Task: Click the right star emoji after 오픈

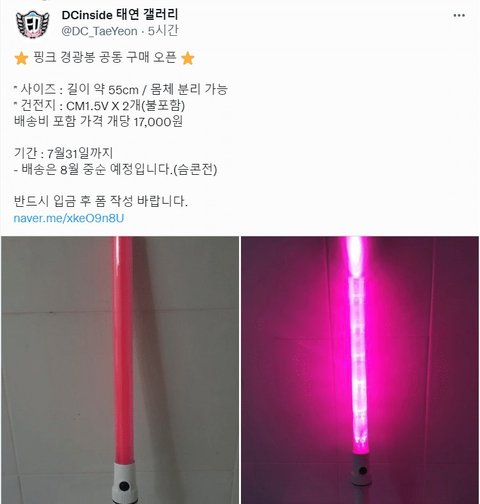Action: tap(188, 58)
